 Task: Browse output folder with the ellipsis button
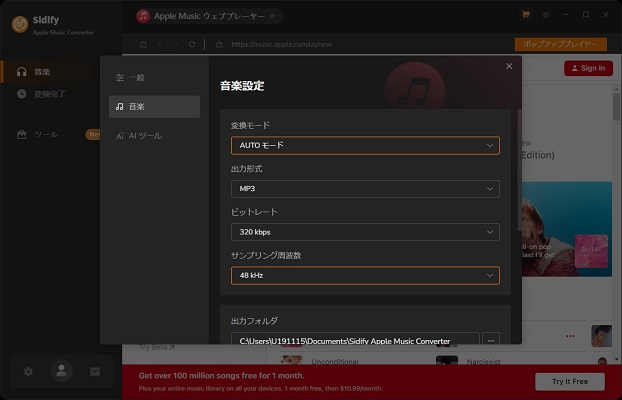(x=491, y=340)
